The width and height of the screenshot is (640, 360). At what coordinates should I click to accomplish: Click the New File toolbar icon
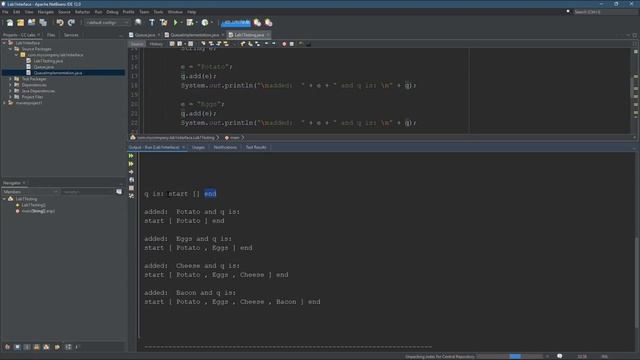pos(10,23)
